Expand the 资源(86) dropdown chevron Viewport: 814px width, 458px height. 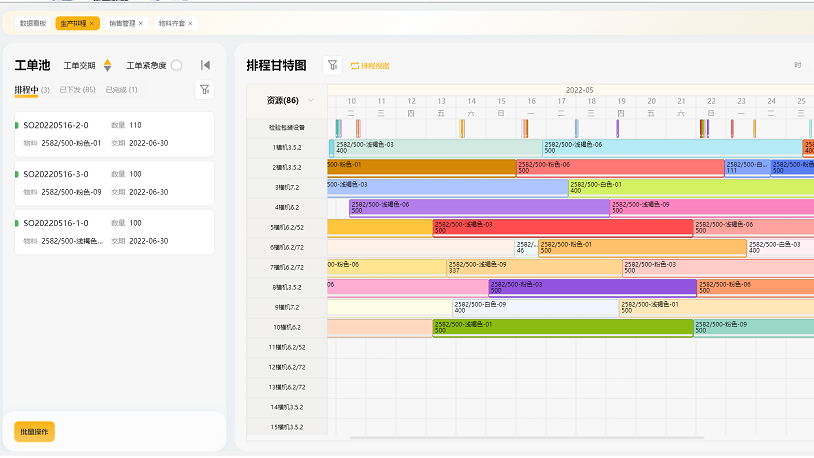310,100
